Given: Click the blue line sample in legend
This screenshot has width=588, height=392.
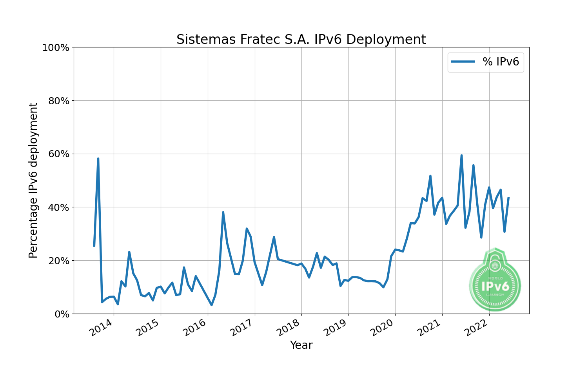Looking at the screenshot, I should [463, 62].
